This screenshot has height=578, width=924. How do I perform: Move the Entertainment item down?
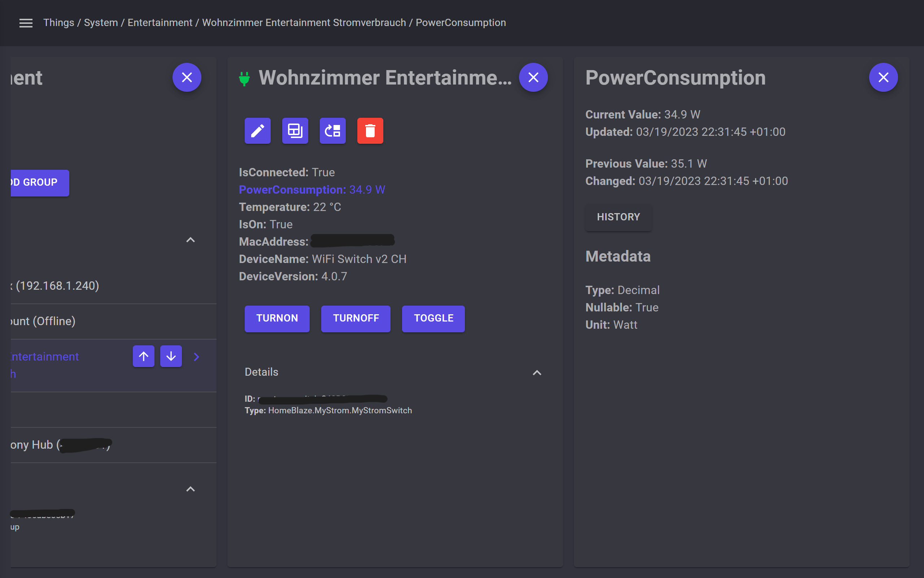coord(171,356)
